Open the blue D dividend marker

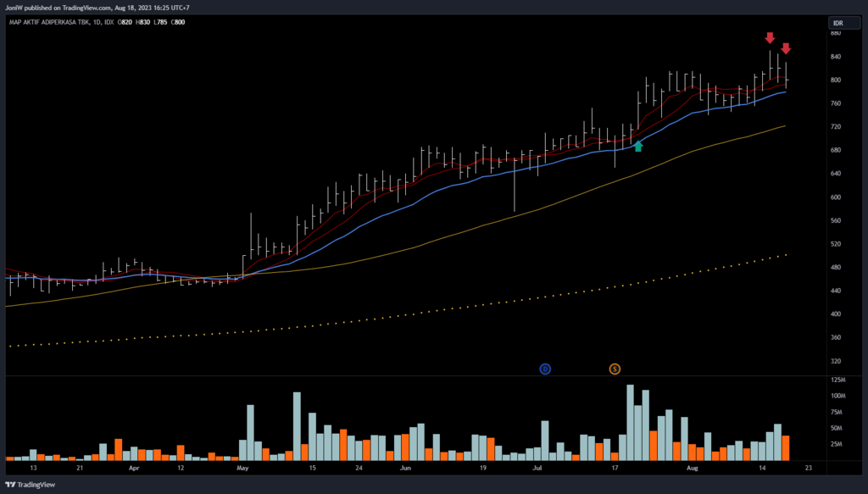pyautogui.click(x=546, y=369)
